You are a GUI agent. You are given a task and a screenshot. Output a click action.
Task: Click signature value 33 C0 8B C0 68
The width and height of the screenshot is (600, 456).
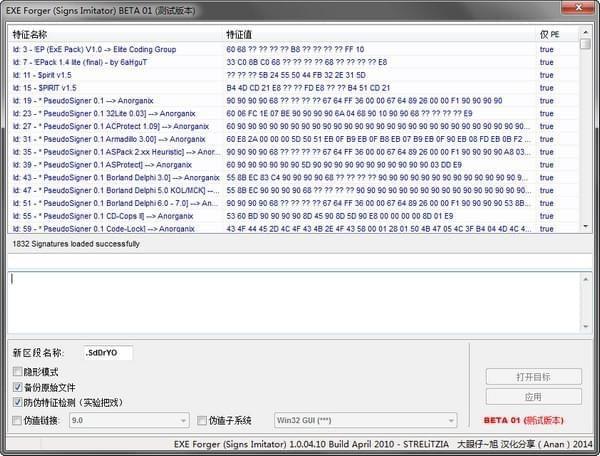[307, 62]
